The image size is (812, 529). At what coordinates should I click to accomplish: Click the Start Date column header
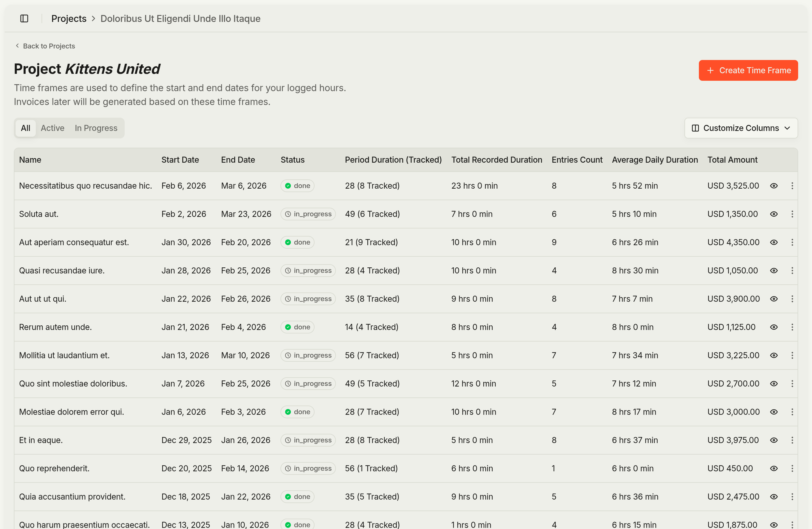[x=180, y=160]
